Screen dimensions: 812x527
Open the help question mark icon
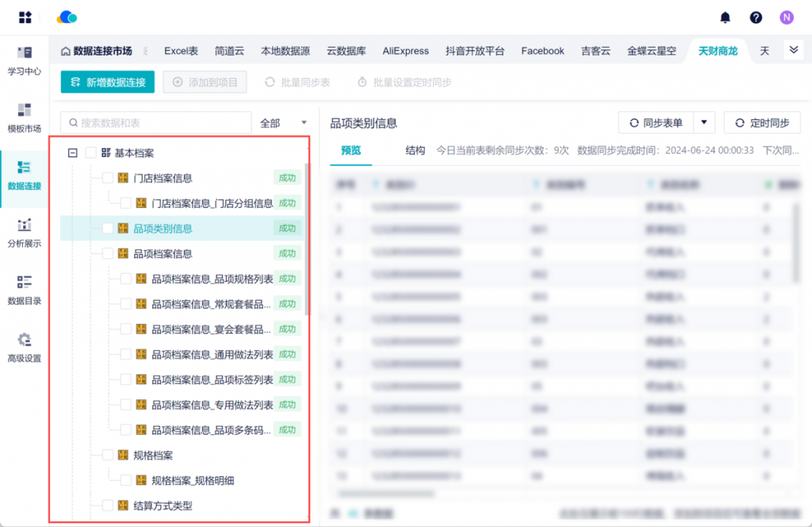pos(756,17)
